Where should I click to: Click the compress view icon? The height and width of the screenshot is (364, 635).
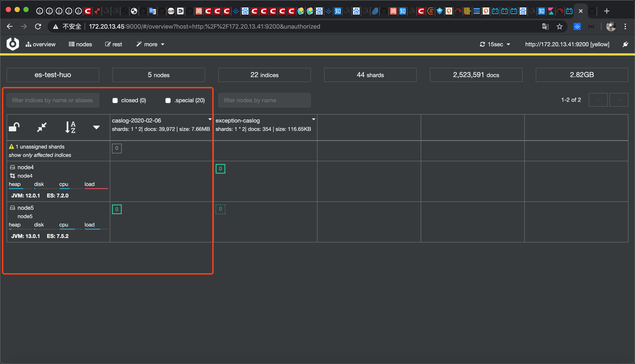pyautogui.click(x=42, y=127)
